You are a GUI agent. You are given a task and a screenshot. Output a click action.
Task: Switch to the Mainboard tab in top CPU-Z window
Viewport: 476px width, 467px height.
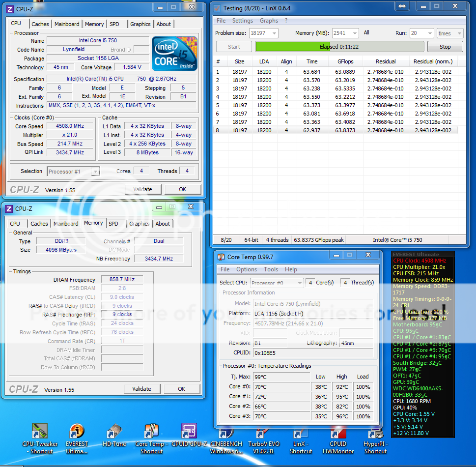pos(67,24)
